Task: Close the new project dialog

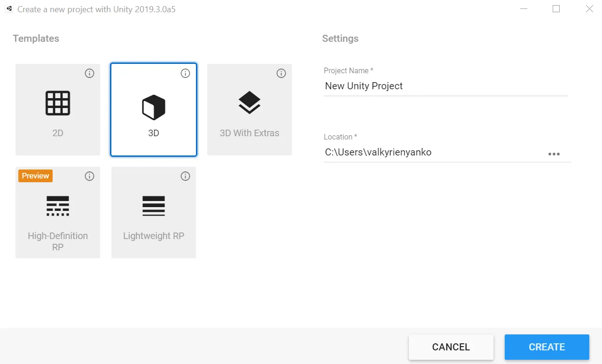Action: click(589, 9)
